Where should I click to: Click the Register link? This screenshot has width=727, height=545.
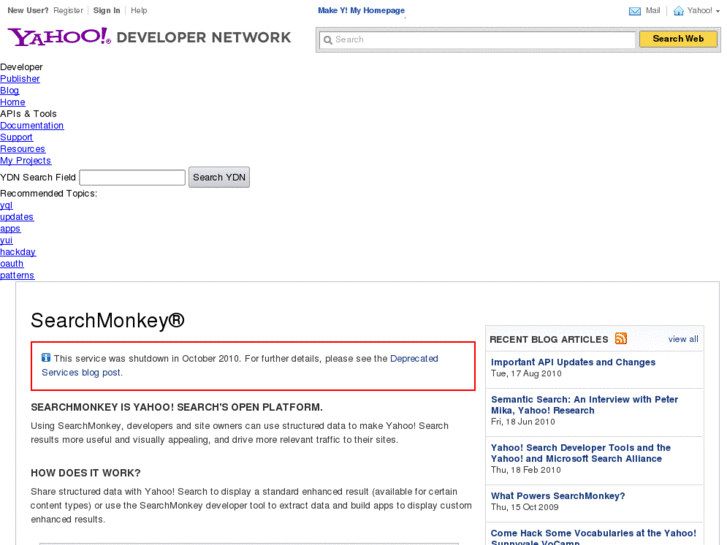[68, 10]
